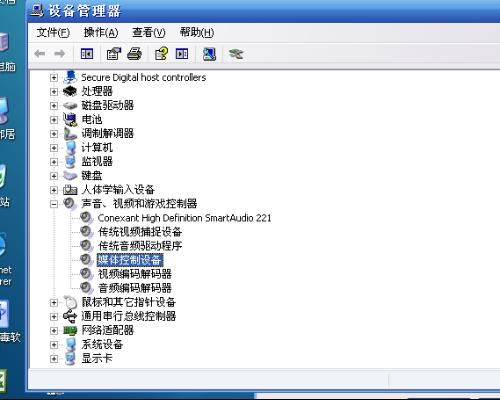The width and height of the screenshot is (500, 400).
Task: Select Conexant High Definition SmartAudio 221 device
Action: [x=184, y=218]
